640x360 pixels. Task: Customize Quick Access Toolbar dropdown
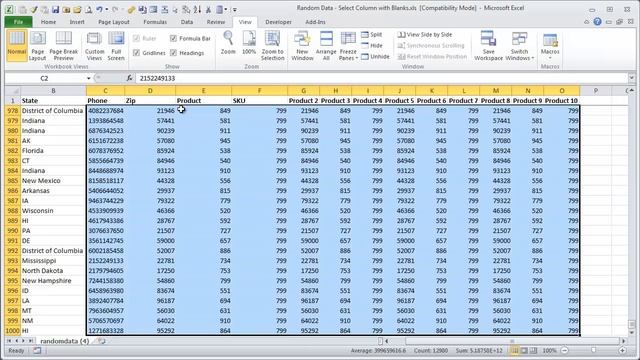point(235,9)
